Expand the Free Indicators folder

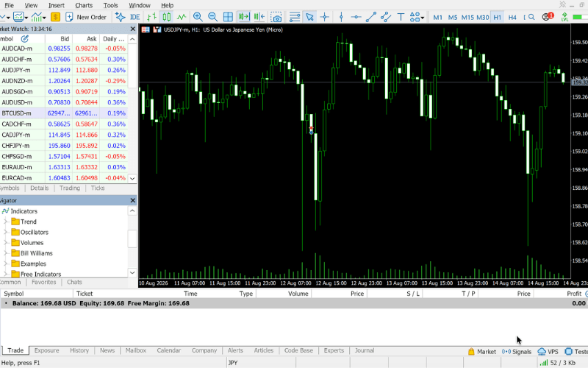coord(5,274)
